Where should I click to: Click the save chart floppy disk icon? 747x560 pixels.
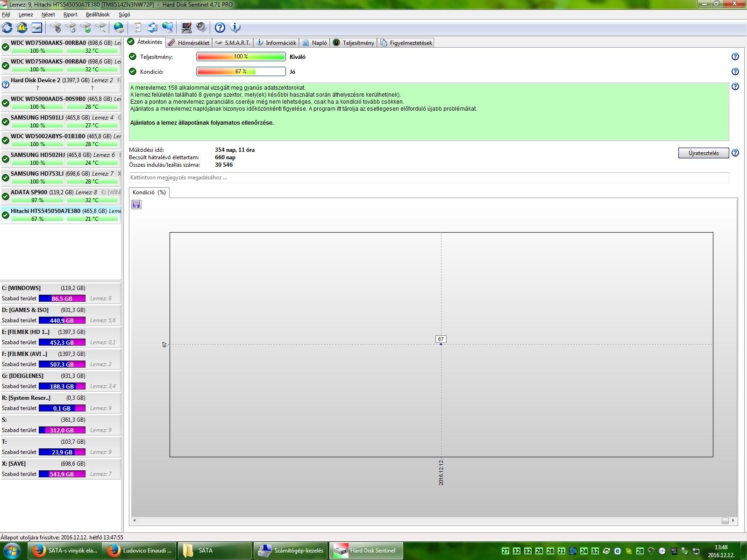coord(136,205)
